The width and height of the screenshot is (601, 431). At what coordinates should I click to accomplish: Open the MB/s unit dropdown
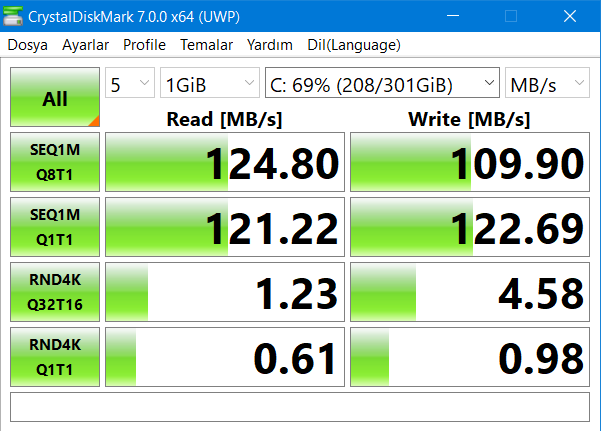(x=547, y=83)
